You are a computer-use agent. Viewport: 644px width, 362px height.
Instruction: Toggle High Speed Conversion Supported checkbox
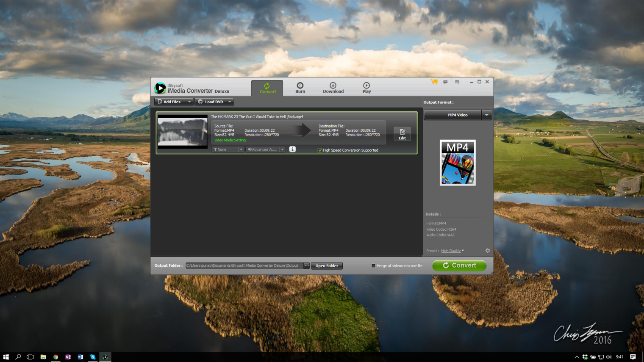[x=320, y=150]
